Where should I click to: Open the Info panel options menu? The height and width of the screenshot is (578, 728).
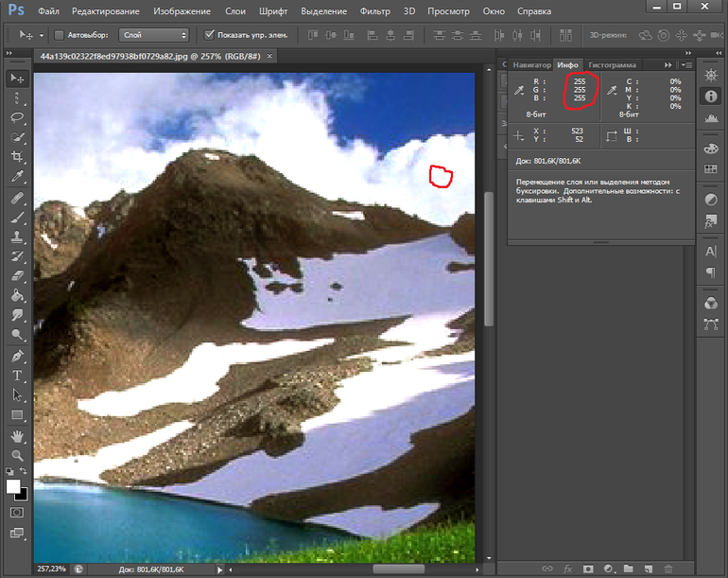point(685,65)
